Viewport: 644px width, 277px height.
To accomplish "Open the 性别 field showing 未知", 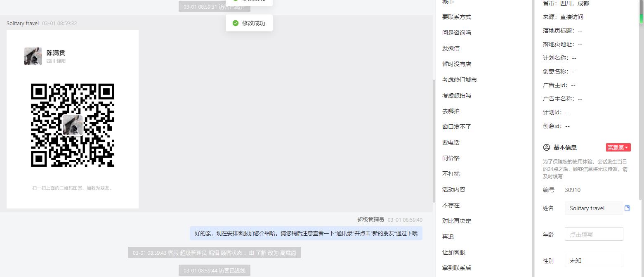I will (x=594, y=260).
